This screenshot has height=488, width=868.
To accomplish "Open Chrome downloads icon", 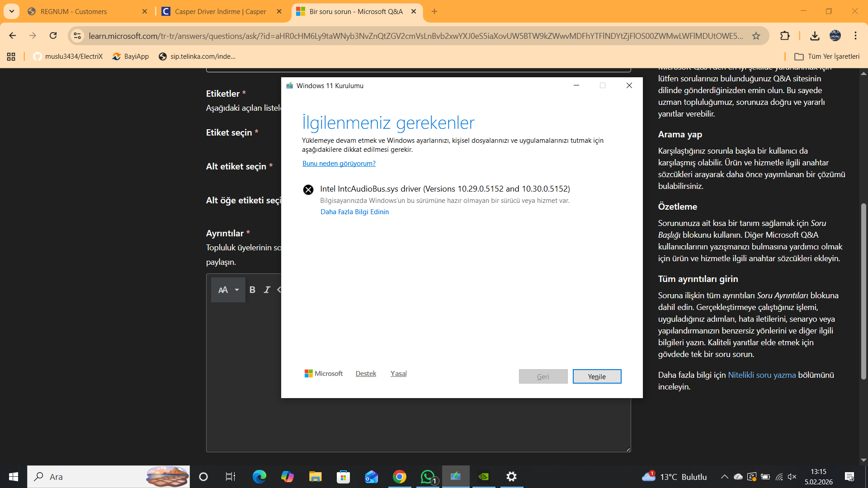I will [815, 36].
